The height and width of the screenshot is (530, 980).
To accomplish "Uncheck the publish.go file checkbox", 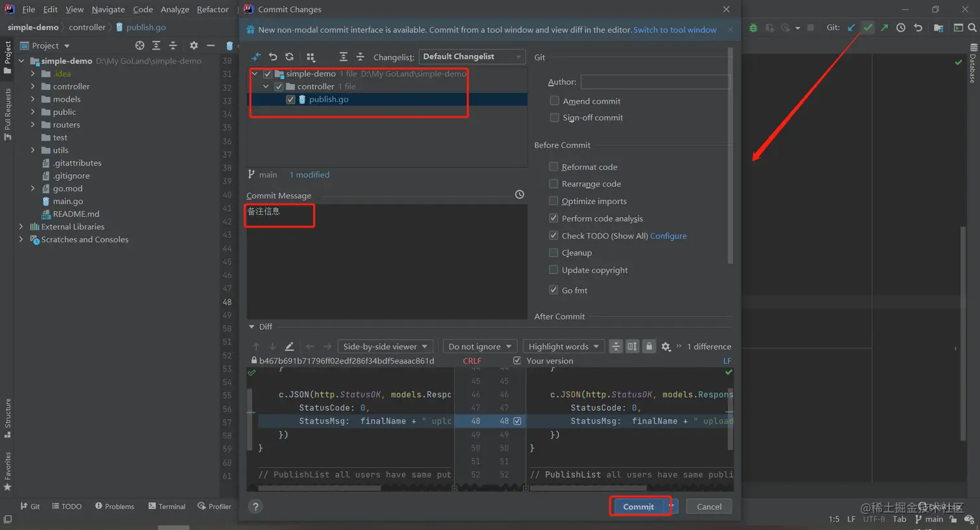I will pyautogui.click(x=290, y=99).
